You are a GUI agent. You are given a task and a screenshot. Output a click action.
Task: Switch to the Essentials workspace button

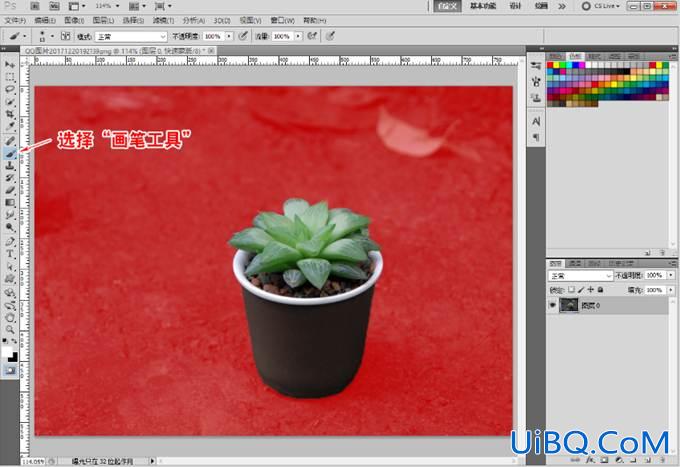[483, 6]
